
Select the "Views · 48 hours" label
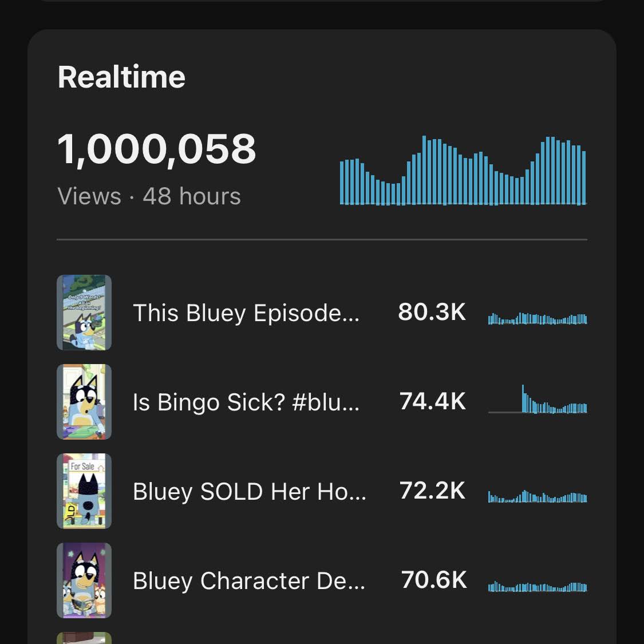149,196
